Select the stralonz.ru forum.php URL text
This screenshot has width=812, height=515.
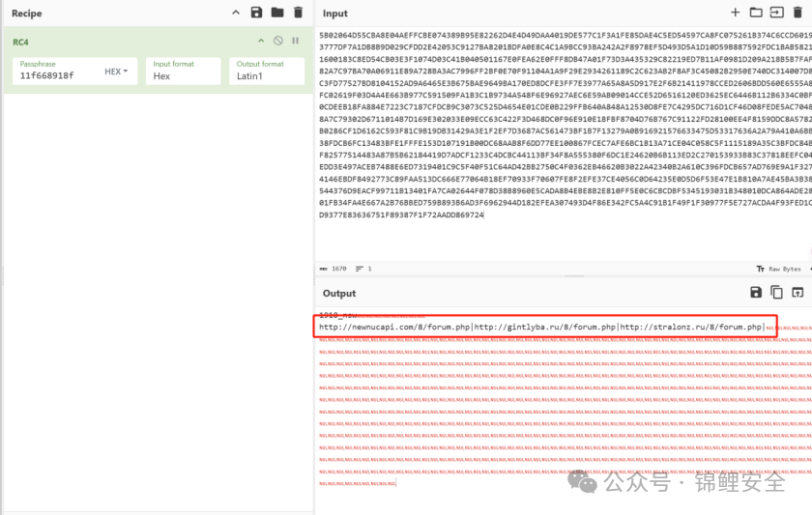coord(691,328)
